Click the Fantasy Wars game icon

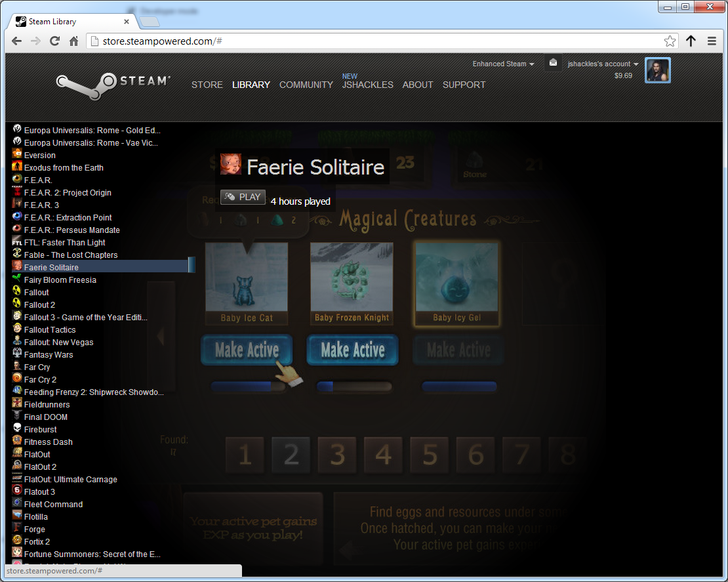point(17,354)
